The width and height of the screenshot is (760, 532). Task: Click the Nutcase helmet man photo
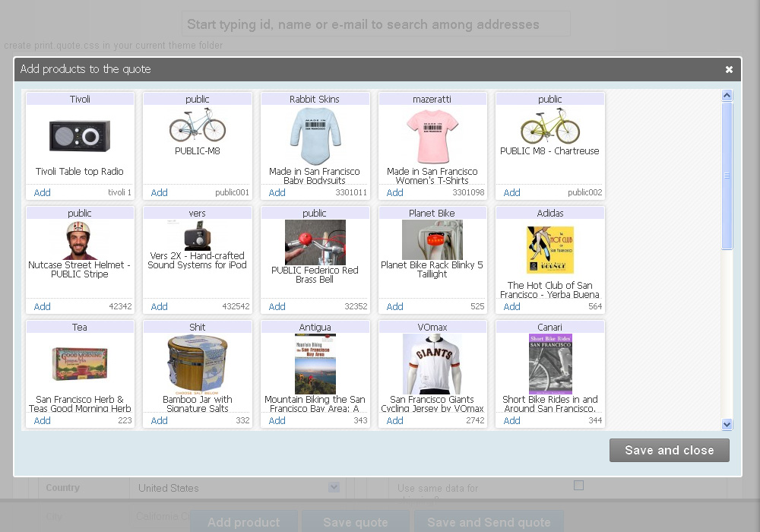pos(78,240)
